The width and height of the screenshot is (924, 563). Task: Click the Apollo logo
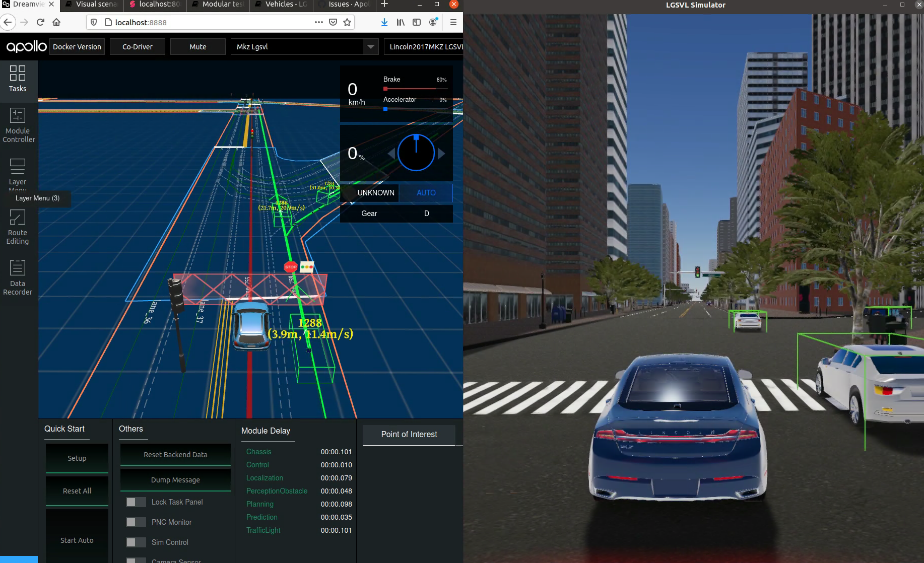pyautogui.click(x=25, y=46)
